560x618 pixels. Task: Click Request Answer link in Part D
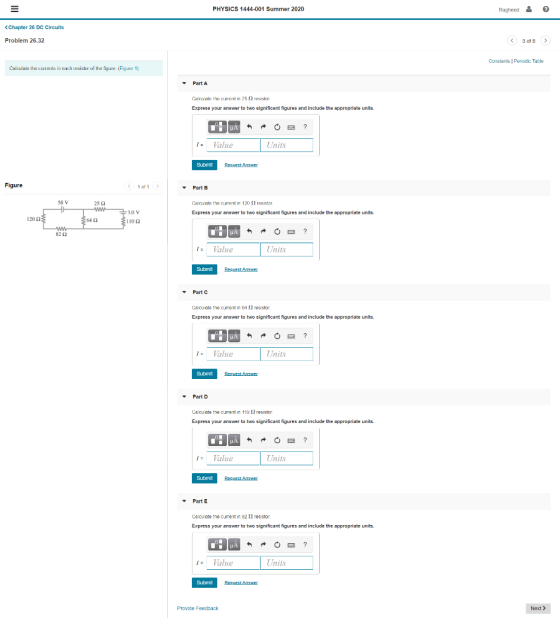(x=241, y=478)
